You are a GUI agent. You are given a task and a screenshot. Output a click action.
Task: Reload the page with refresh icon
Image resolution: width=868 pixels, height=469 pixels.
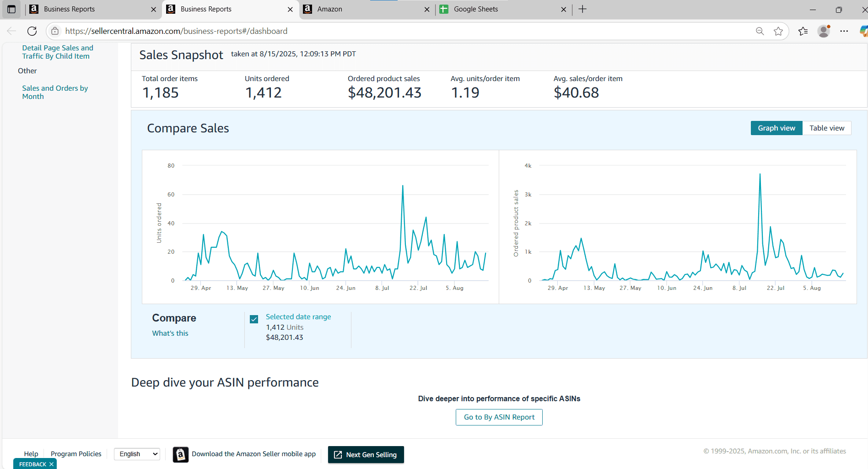tap(32, 31)
